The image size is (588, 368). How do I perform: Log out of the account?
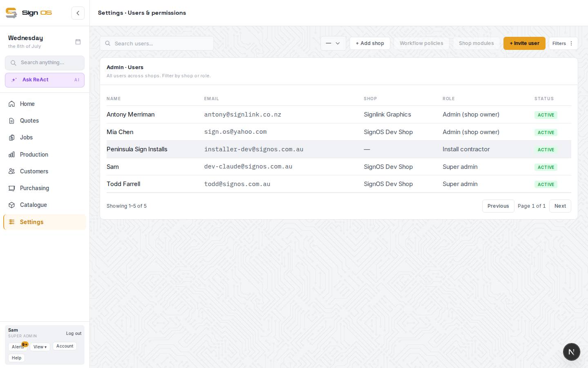[73, 333]
